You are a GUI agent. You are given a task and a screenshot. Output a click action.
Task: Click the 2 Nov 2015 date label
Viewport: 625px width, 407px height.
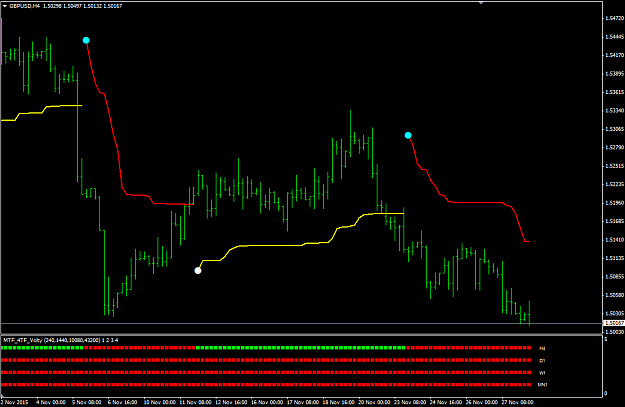[x=15, y=402]
